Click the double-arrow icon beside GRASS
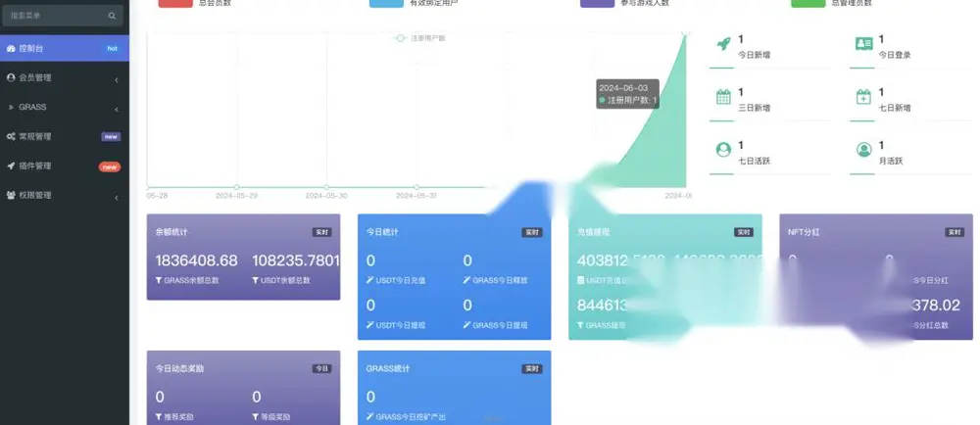The width and height of the screenshot is (980, 425). (11, 108)
